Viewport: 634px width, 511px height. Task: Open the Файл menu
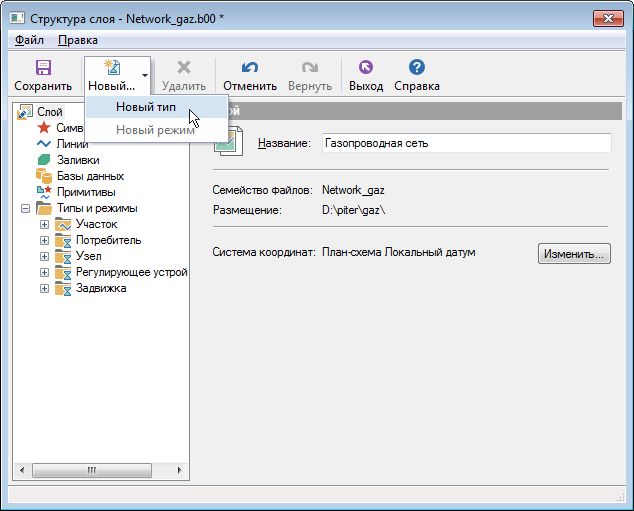pyautogui.click(x=29, y=40)
